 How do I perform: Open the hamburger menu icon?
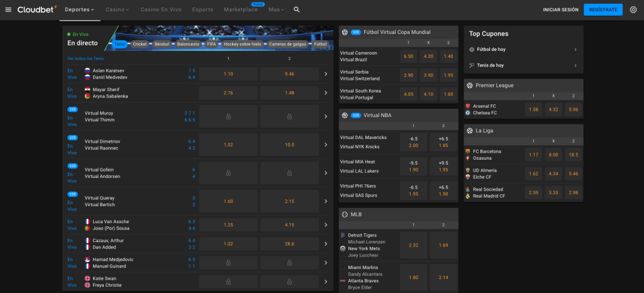[8, 9]
